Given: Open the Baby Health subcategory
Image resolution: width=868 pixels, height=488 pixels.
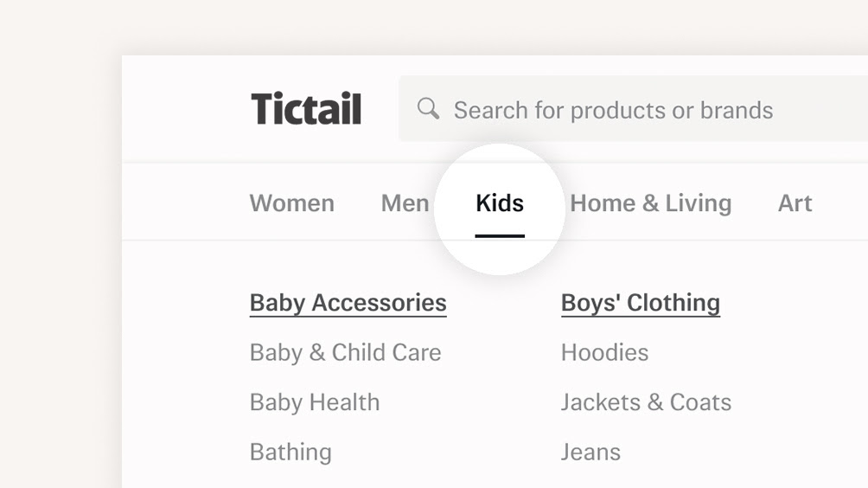Looking at the screenshot, I should pos(315,402).
